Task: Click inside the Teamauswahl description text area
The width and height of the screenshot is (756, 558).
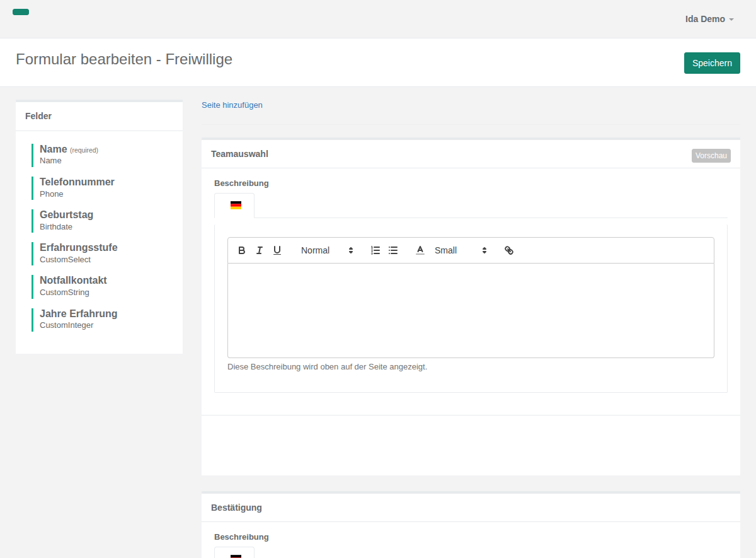Action: pos(471,310)
